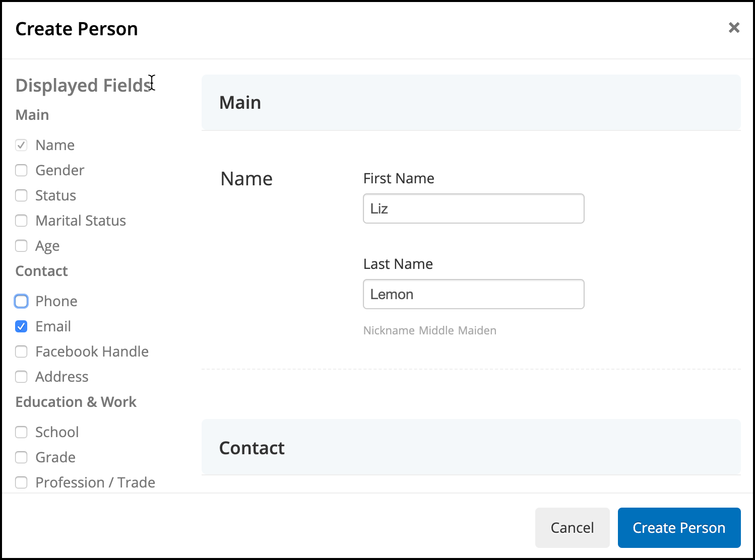755x560 pixels.
Task: Enable the Phone field checkbox
Action: click(x=21, y=301)
